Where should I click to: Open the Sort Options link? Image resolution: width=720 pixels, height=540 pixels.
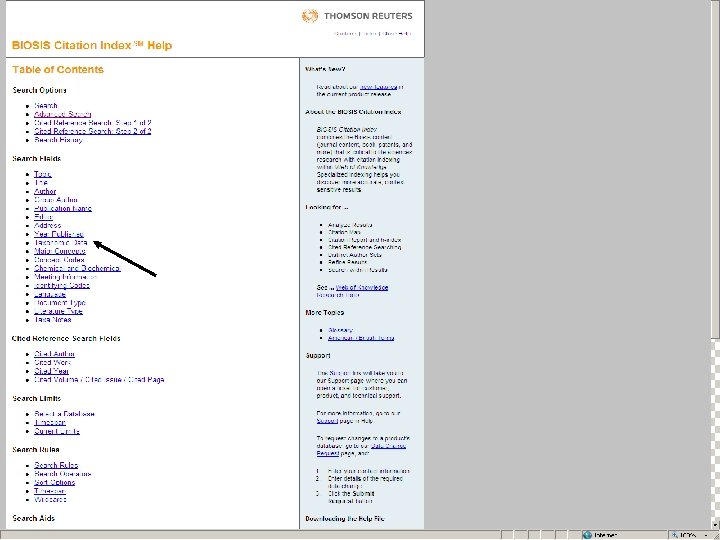tap(54, 483)
